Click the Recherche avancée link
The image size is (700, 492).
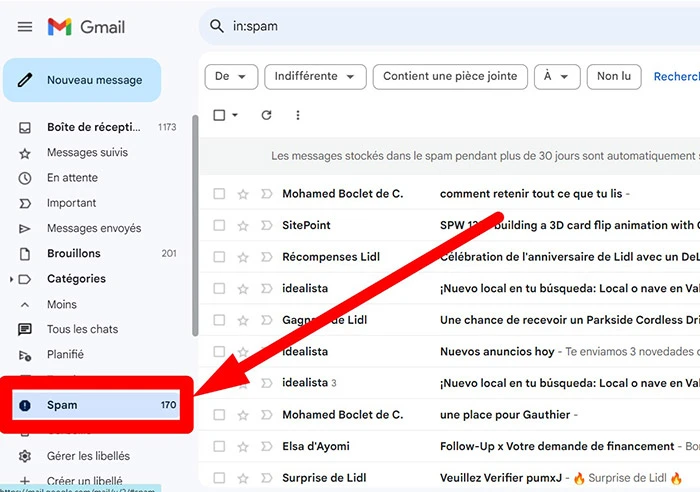(676, 77)
